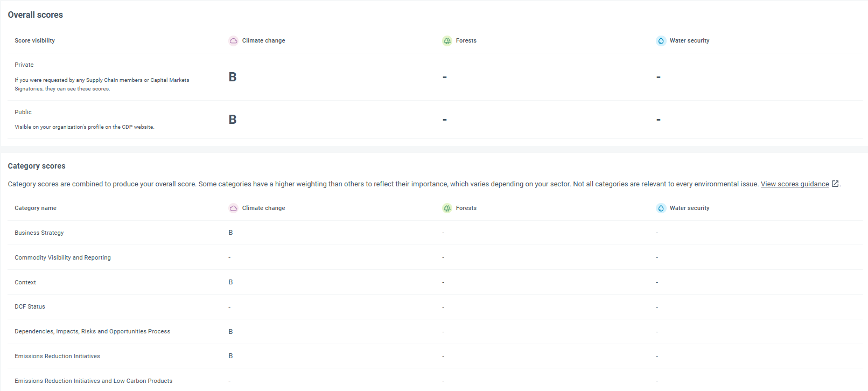Click the Forests tree icon in Overall scores
This screenshot has height=391, width=868.
tap(447, 41)
